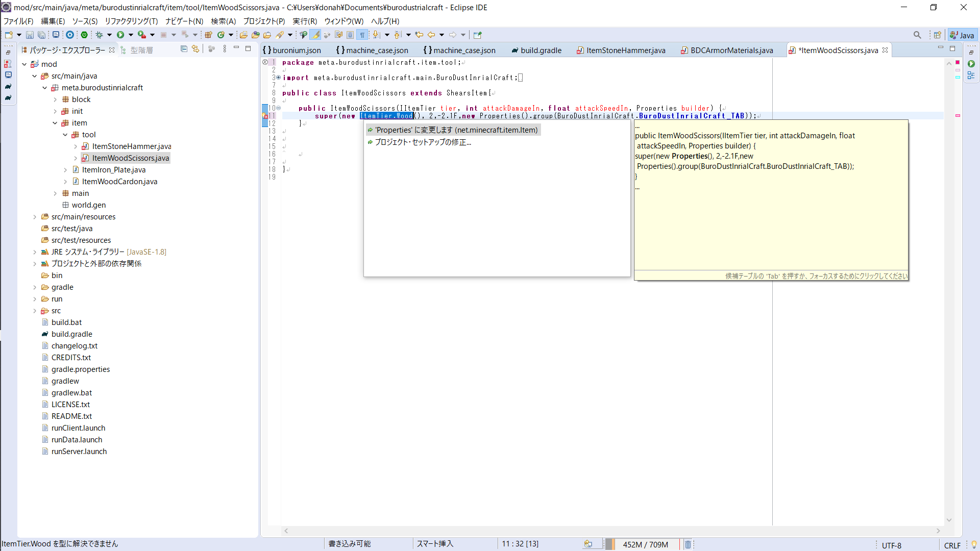Toggle Mark Occurrences highlighter button
Screen dimensions: 980x551
coord(315,35)
